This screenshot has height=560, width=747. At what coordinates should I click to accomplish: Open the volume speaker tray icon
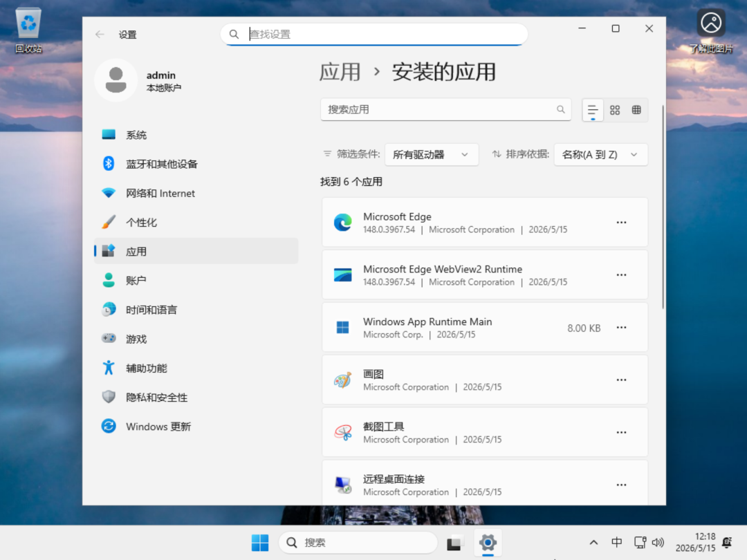tap(658, 543)
